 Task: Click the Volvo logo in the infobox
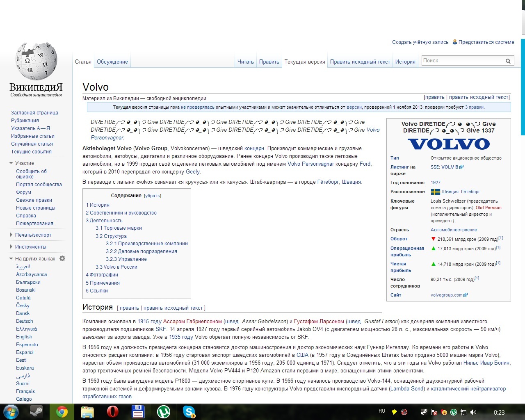tap(448, 144)
